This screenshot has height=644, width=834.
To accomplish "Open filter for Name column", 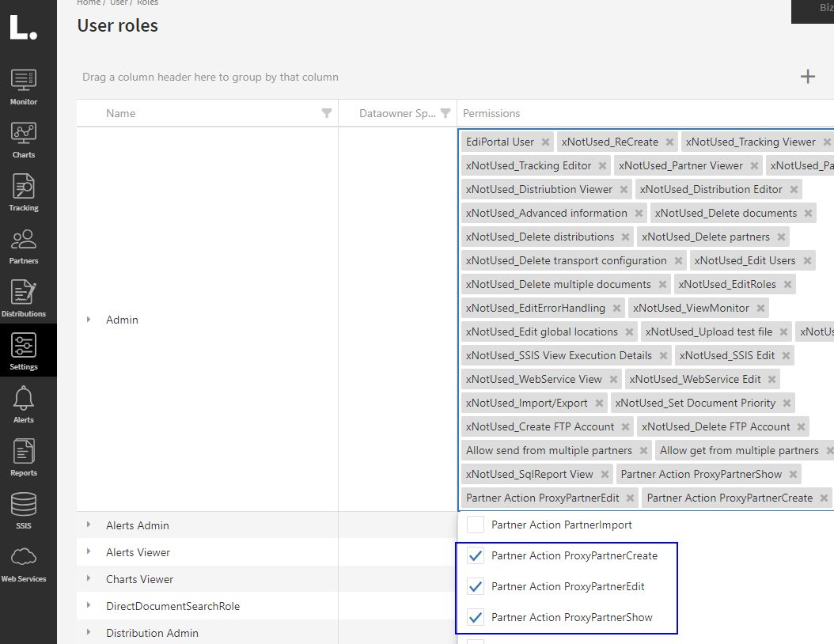I will [x=327, y=113].
